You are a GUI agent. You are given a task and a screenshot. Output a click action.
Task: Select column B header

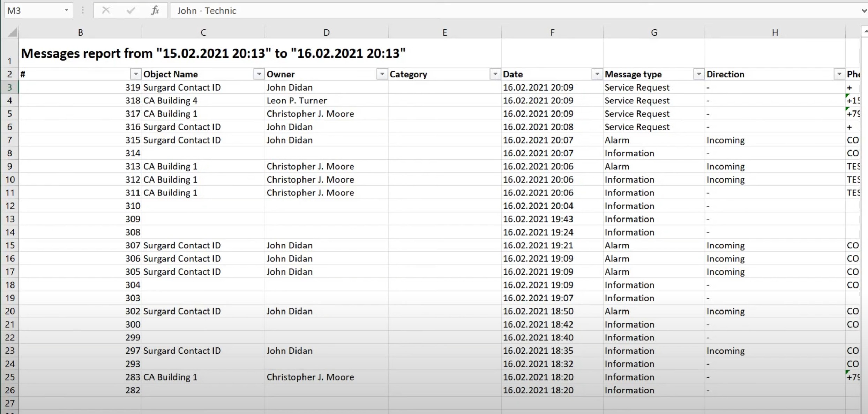click(x=80, y=32)
